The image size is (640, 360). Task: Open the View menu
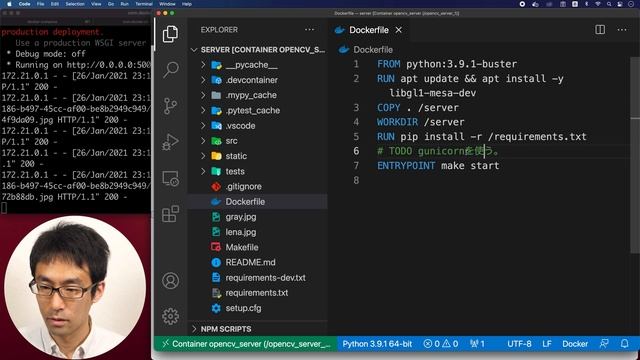(96, 4)
